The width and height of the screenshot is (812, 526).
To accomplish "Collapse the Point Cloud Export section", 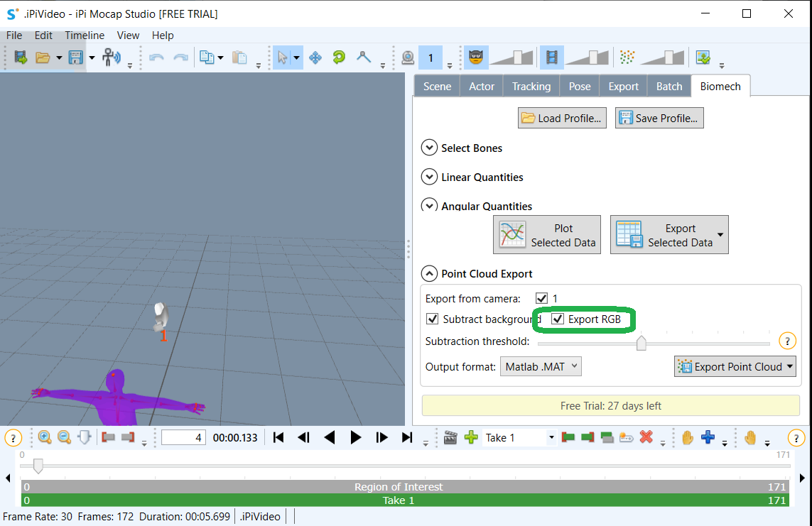I will point(429,273).
